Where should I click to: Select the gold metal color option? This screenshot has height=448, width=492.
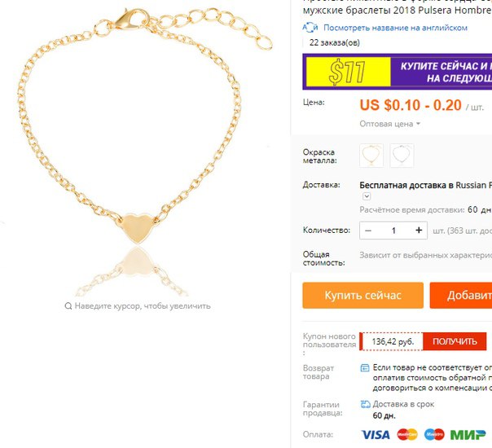tap(371, 156)
